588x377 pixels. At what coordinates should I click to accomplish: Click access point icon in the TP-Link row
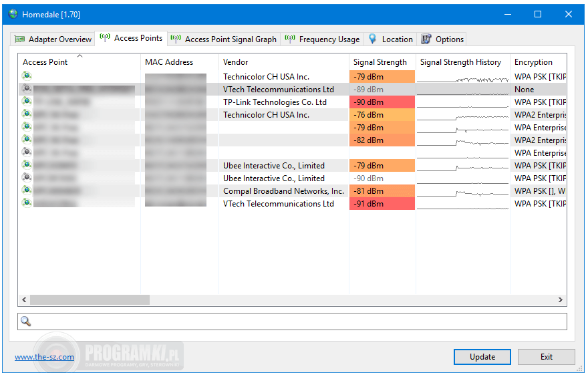(27, 102)
